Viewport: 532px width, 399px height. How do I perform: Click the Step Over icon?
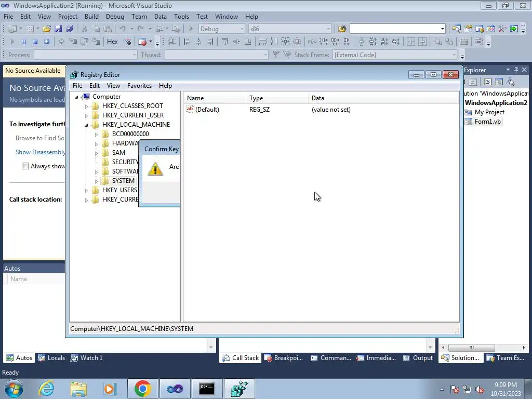coord(85,42)
